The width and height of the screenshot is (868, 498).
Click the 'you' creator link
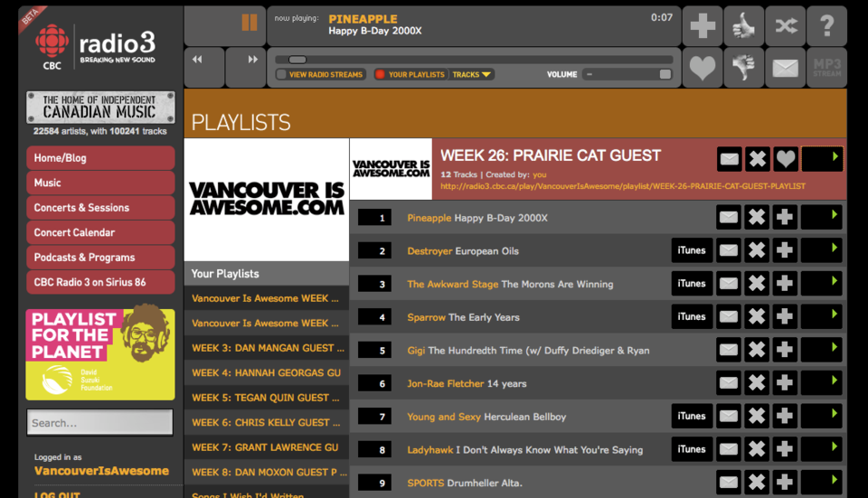[540, 174]
